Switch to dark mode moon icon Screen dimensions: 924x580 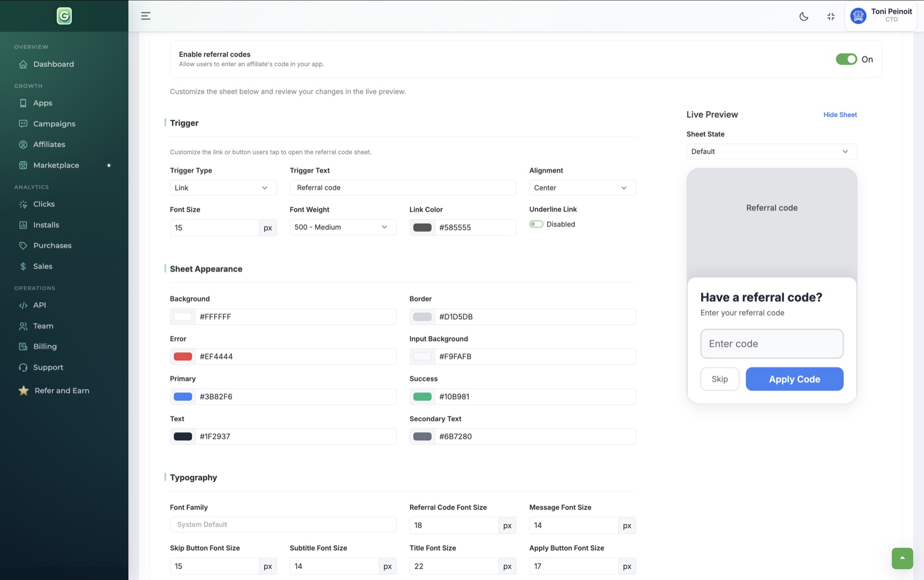tap(804, 16)
